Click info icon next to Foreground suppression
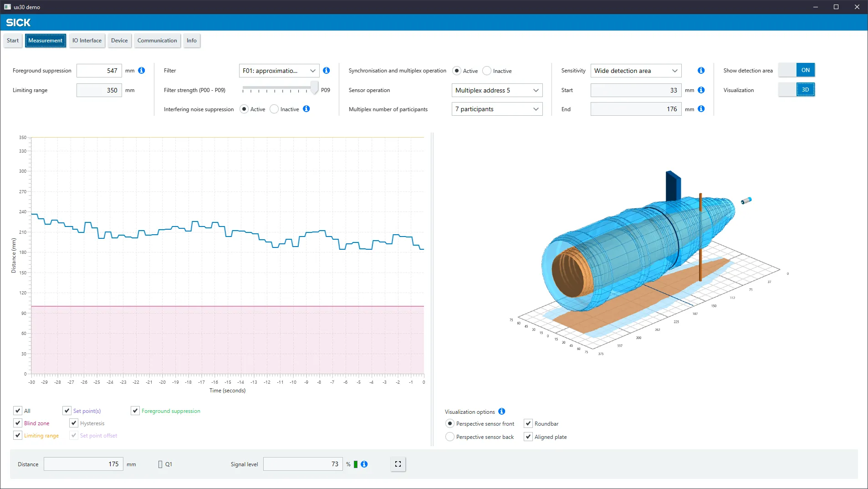Viewport: 868px width, 489px height. tap(142, 71)
